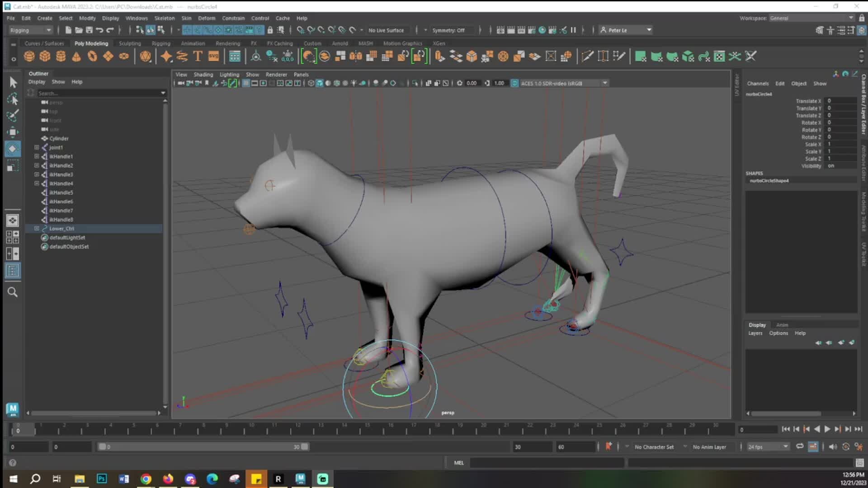The height and width of the screenshot is (488, 868).
Task: Switch to the Sculpting shelf tab
Action: tap(130, 43)
